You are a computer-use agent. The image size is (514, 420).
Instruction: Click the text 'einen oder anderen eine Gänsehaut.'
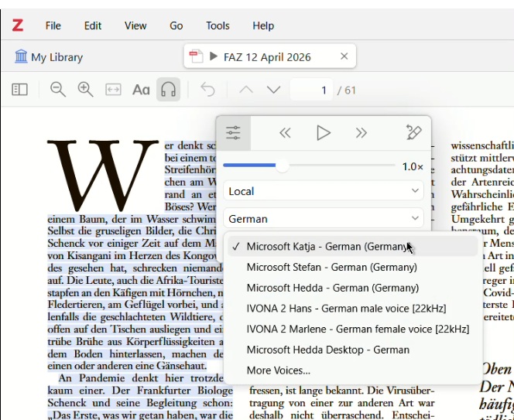pos(127,366)
